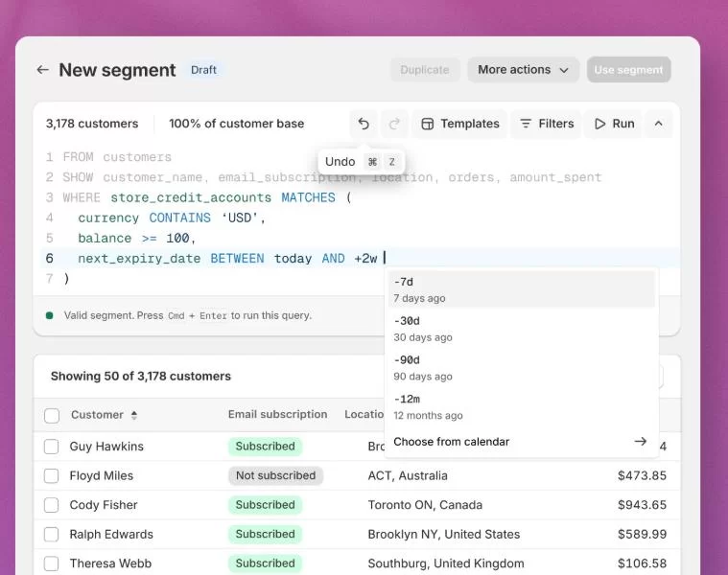Click 100% of customer base text
This screenshot has width=728, height=575.
[236, 124]
